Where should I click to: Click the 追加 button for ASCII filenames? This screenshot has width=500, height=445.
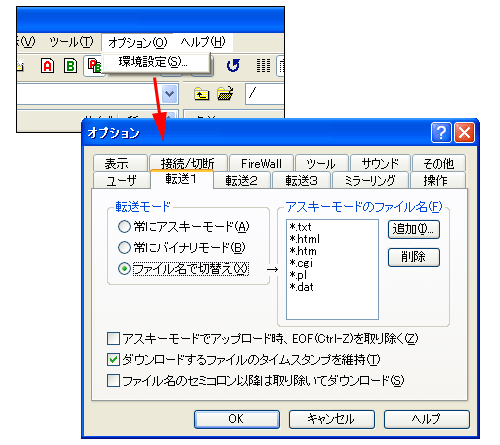coord(414,229)
